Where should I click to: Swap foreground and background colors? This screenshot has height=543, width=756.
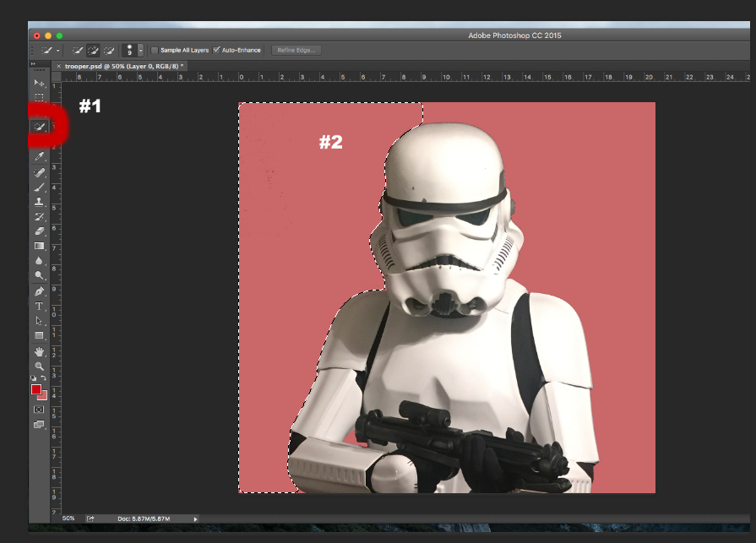[x=43, y=378]
